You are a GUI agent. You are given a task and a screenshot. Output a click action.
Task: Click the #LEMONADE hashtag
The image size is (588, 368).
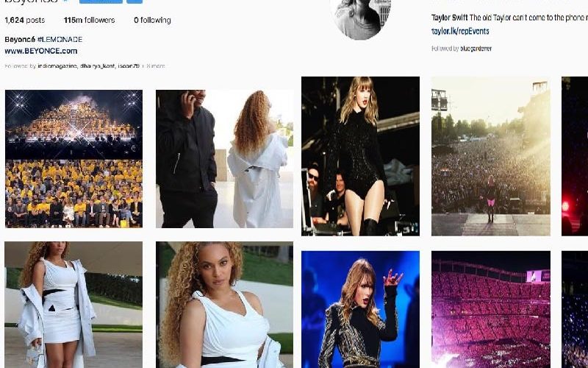point(60,40)
